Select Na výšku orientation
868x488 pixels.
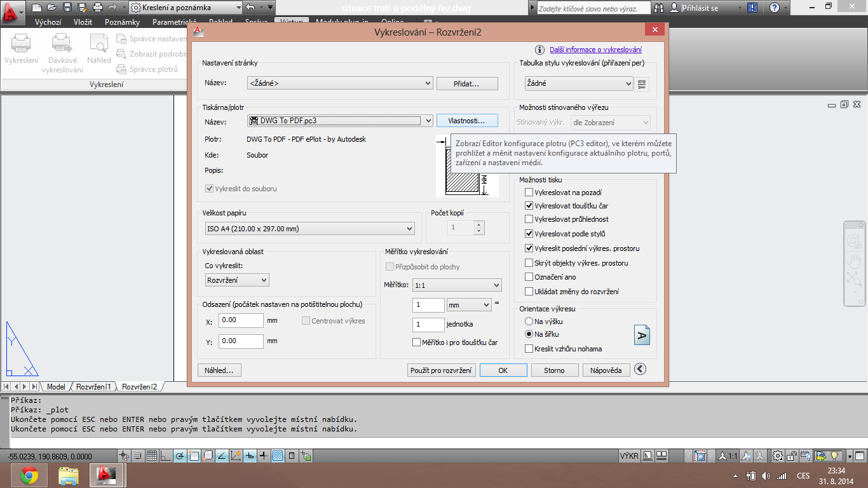pyautogui.click(x=529, y=322)
